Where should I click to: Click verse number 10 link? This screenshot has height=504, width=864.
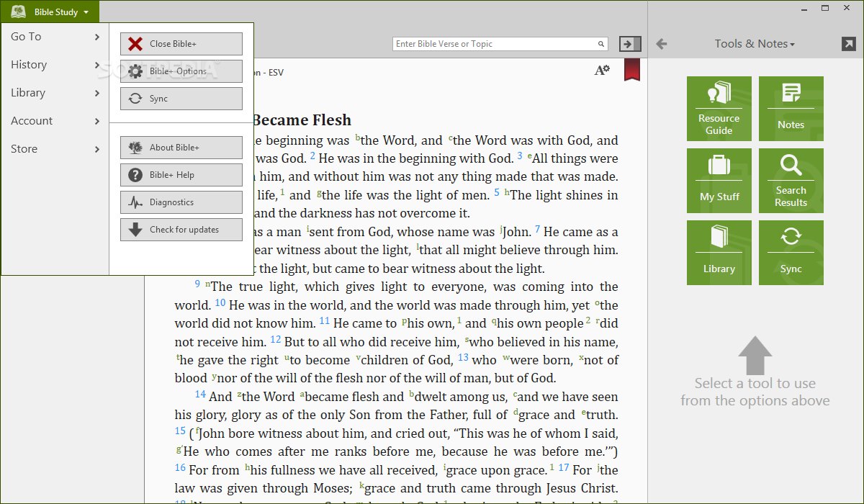220,303
